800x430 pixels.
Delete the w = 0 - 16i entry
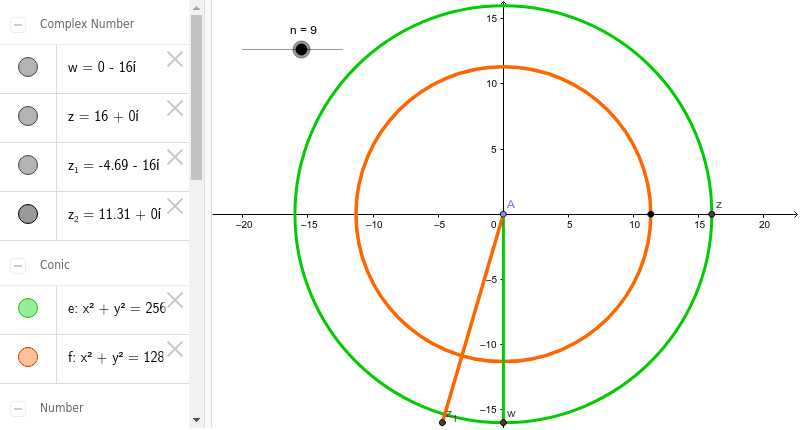pos(175,59)
